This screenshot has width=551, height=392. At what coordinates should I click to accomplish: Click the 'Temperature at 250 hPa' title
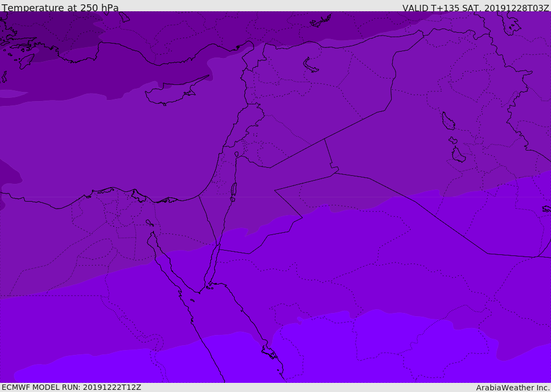tap(60, 8)
